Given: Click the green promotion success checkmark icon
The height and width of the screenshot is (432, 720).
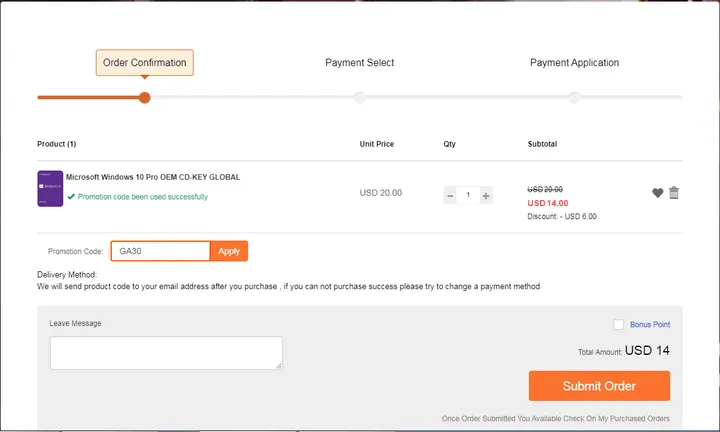Looking at the screenshot, I should [x=71, y=197].
